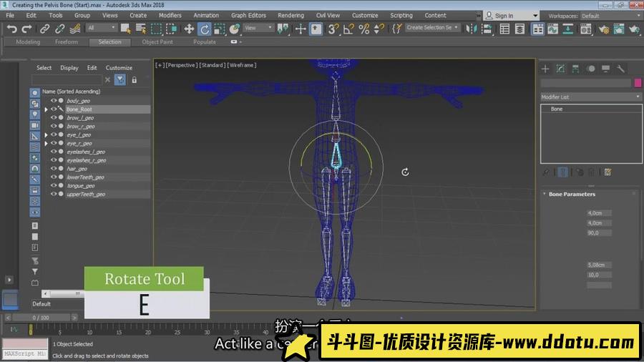Activate the Select and Scale tool
This screenshot has width=644, height=362.
(220, 29)
